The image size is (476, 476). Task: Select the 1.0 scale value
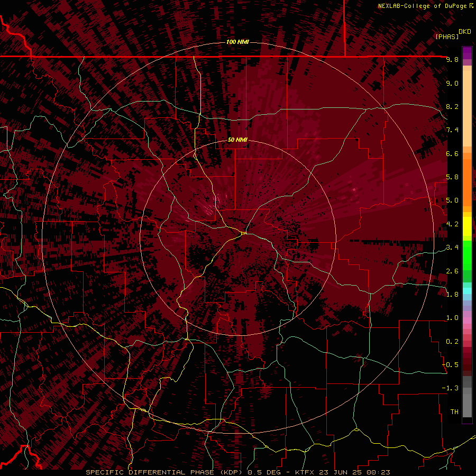click(452, 318)
